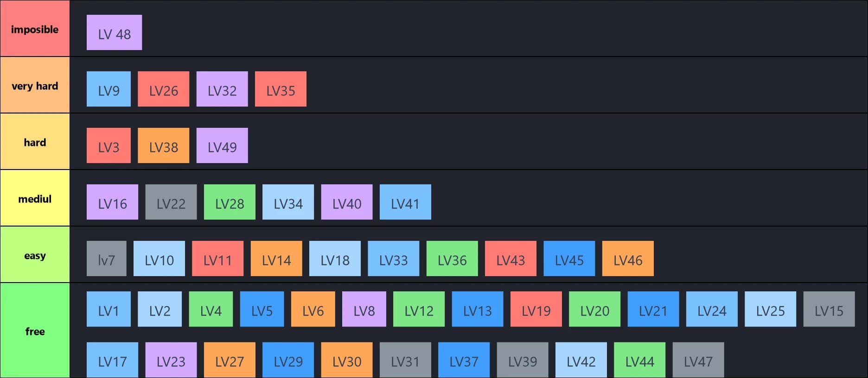Click the gray LV22 tile
Viewport: 868px width, 378px height.
click(x=171, y=202)
